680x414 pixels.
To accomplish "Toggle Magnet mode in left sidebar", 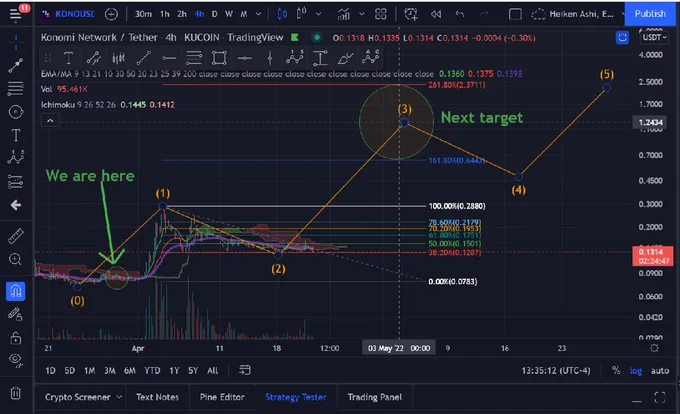I will coord(16,291).
